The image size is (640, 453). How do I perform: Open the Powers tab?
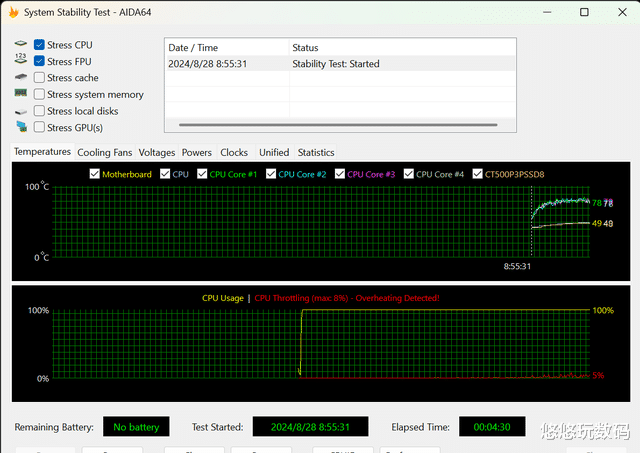tap(197, 152)
